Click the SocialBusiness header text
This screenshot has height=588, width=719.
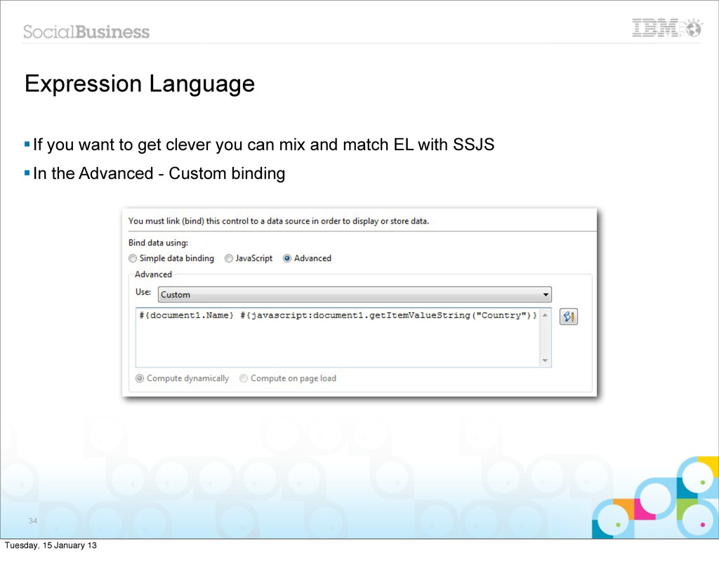(86, 32)
